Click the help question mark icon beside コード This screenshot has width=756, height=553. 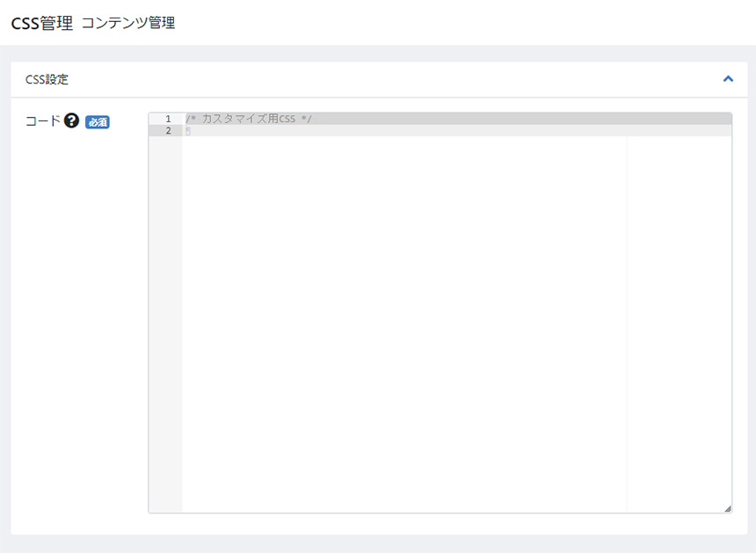(72, 121)
